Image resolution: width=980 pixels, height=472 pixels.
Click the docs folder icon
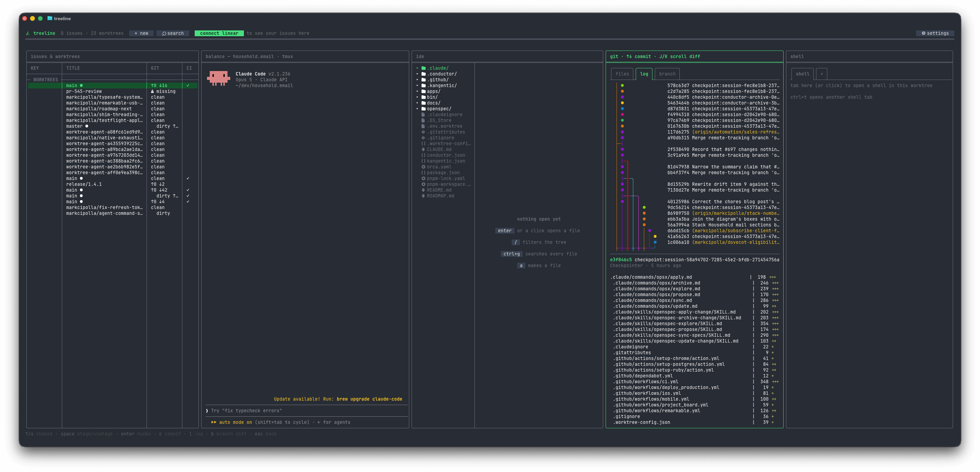click(424, 103)
